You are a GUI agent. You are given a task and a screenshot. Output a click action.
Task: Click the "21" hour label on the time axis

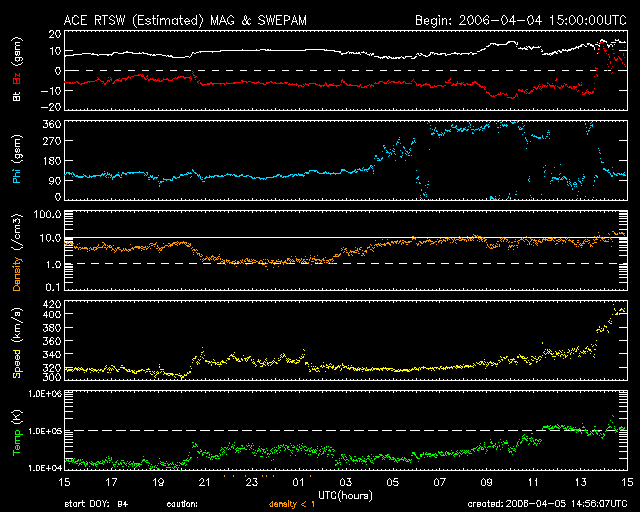(204, 483)
